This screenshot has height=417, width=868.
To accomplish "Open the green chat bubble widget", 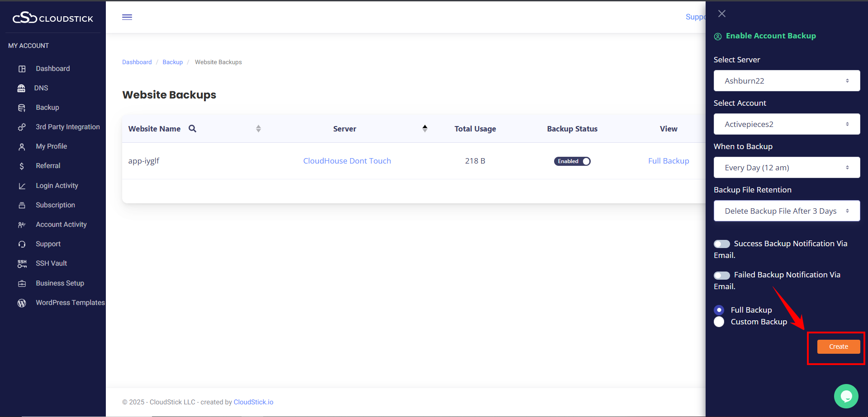I will [846, 396].
